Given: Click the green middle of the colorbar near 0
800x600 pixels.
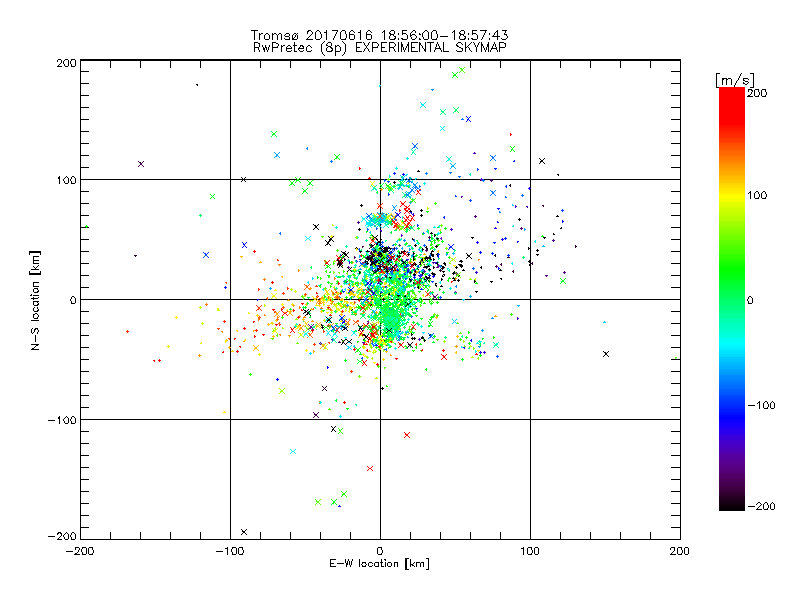Looking at the screenshot, I should tap(732, 299).
